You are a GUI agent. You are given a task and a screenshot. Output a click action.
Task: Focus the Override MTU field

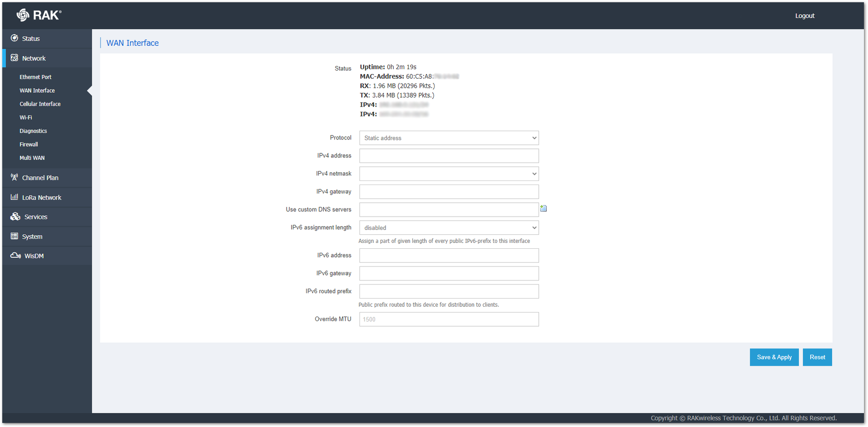[x=449, y=319]
